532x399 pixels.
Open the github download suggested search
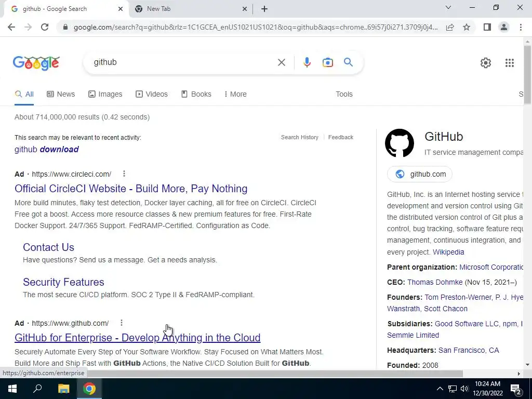click(46, 149)
